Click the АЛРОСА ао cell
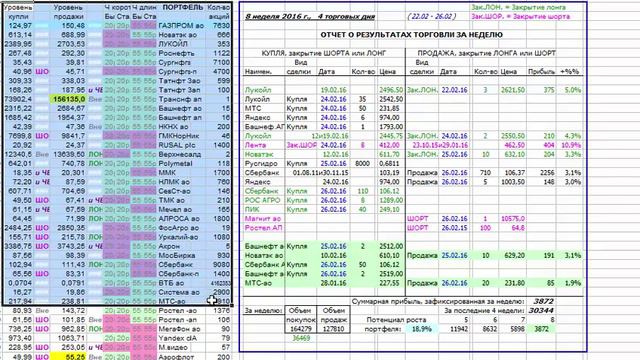 (x=179, y=218)
